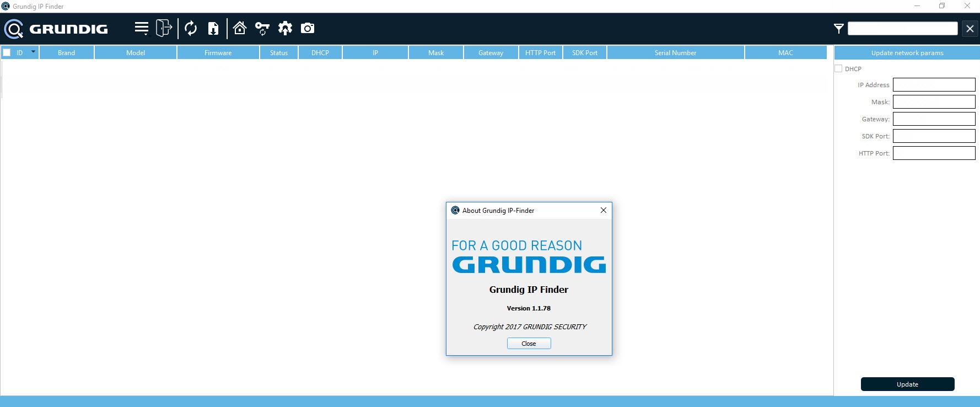Clear the filter with the X button

pyautogui.click(x=970, y=29)
